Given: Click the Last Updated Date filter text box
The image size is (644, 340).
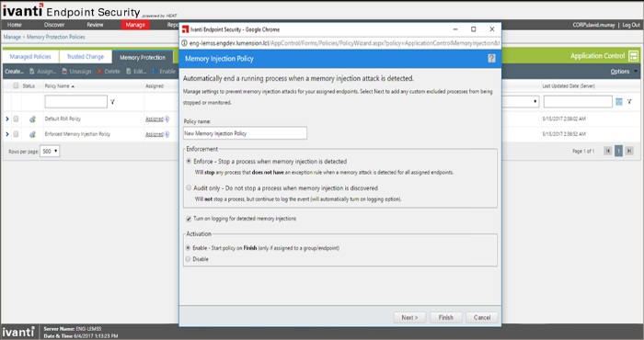Looking at the screenshot, I should coord(578,102).
